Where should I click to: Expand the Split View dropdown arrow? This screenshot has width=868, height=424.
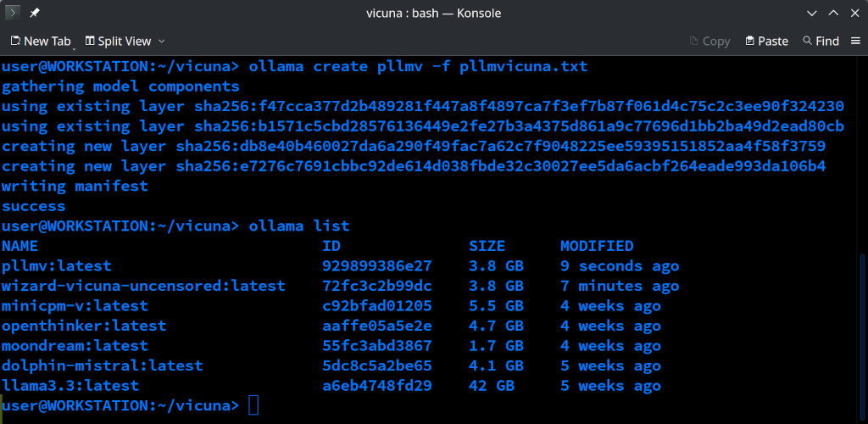162,41
